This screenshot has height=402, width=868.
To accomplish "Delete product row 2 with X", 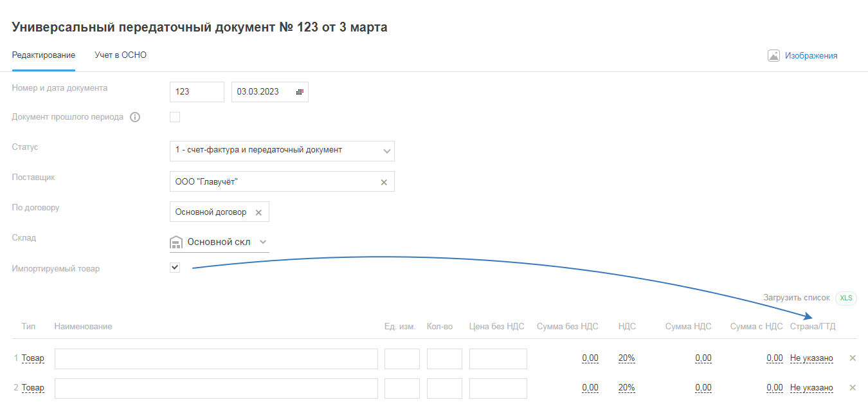I will [x=853, y=388].
